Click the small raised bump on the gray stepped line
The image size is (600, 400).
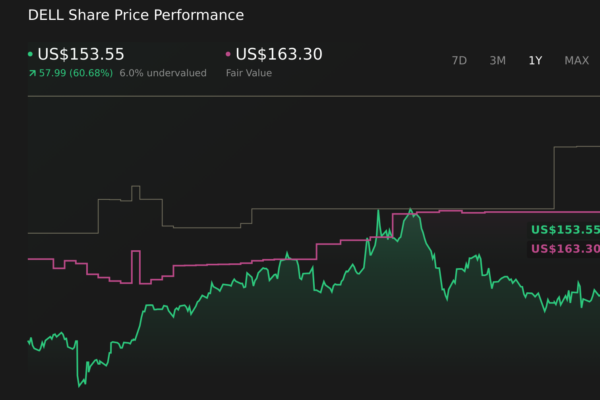(132, 192)
